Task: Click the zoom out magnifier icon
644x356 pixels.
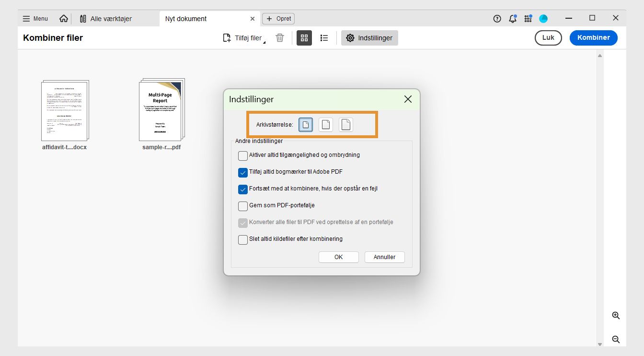Action: coord(616,340)
